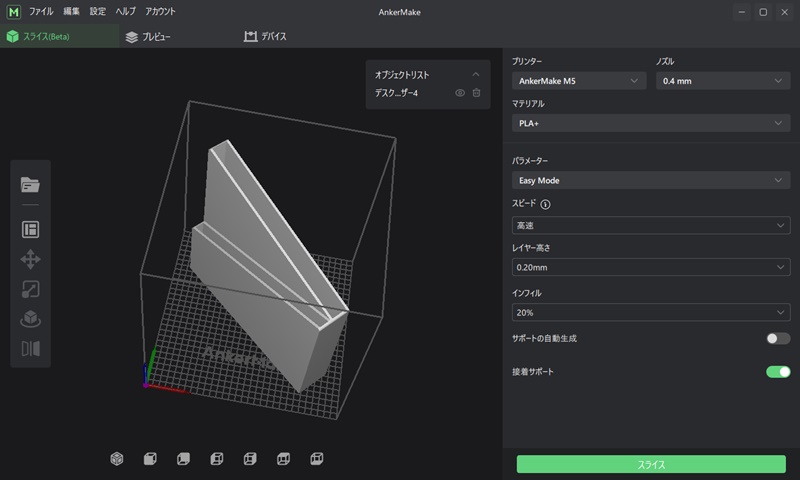This screenshot has width=800, height=480.
Task: Open the ヘルプ menu
Action: 126,11
